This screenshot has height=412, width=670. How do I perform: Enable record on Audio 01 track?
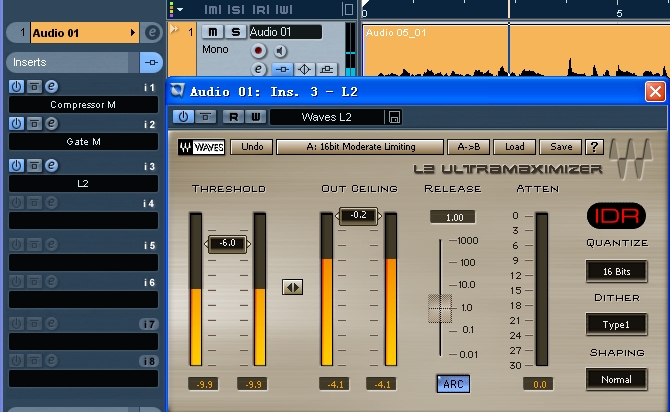click(258, 51)
